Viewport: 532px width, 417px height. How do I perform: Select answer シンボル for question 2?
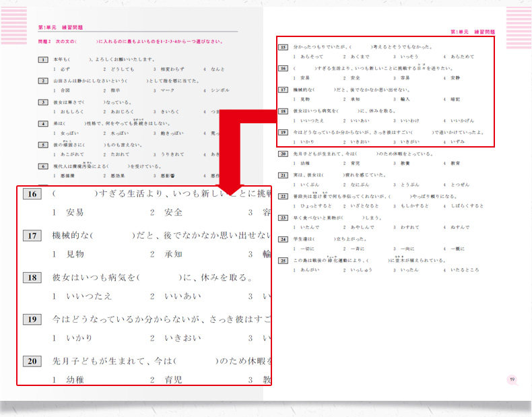point(220,90)
